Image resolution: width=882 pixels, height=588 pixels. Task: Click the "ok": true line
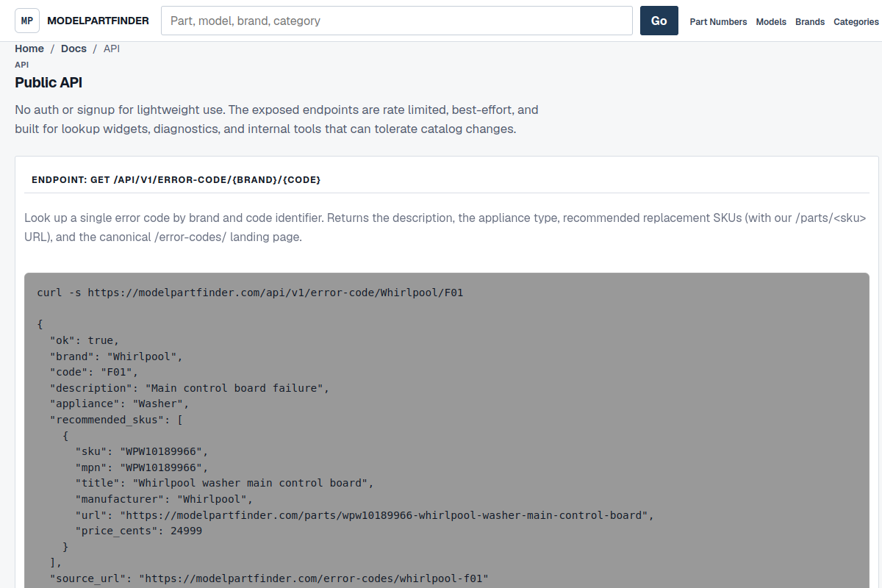(84, 340)
